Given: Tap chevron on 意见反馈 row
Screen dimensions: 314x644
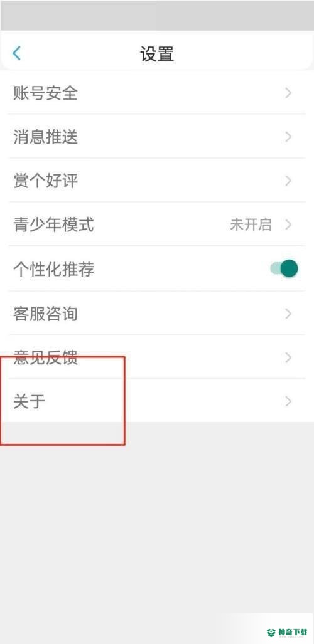Looking at the screenshot, I should (x=288, y=357).
